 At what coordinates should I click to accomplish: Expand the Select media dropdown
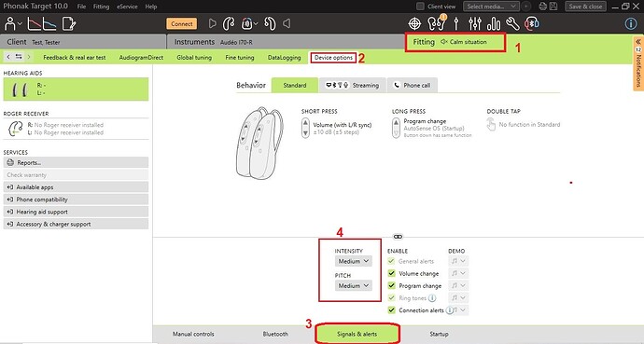[491, 7]
